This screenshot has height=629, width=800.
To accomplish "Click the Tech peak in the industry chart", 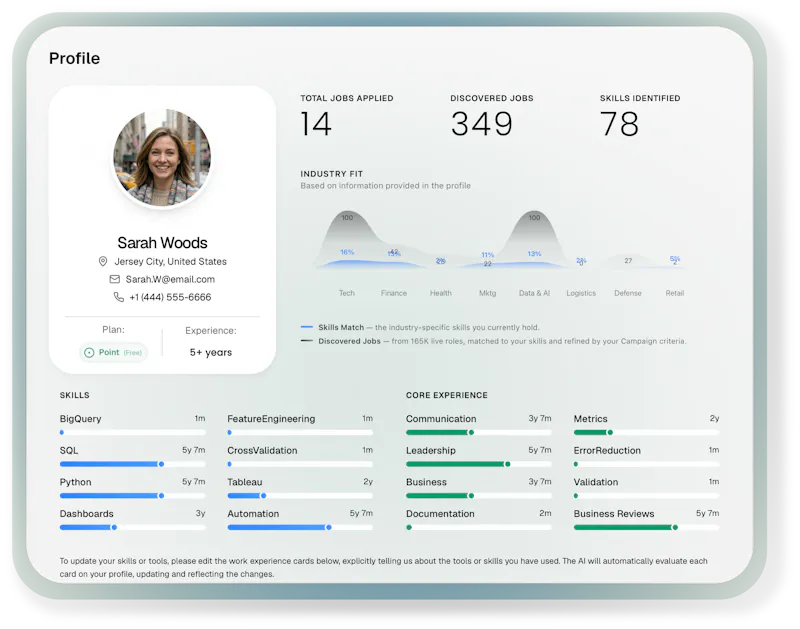I will click(x=347, y=218).
